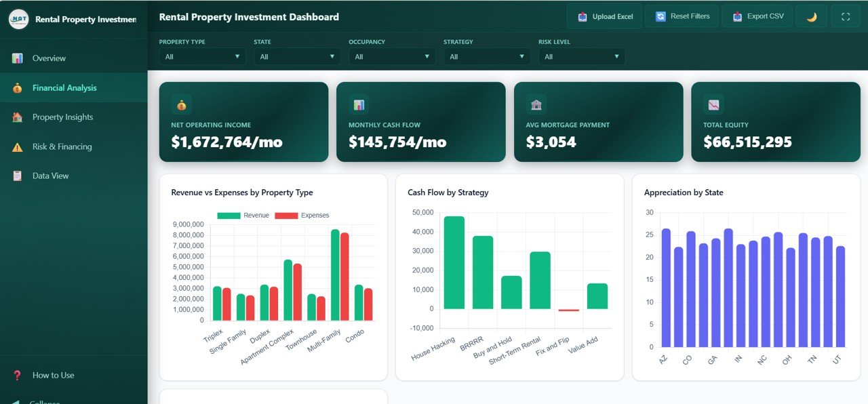This screenshot has width=868, height=404.
Task: Expand the Strategy filter dropdown
Action: pyautogui.click(x=486, y=57)
